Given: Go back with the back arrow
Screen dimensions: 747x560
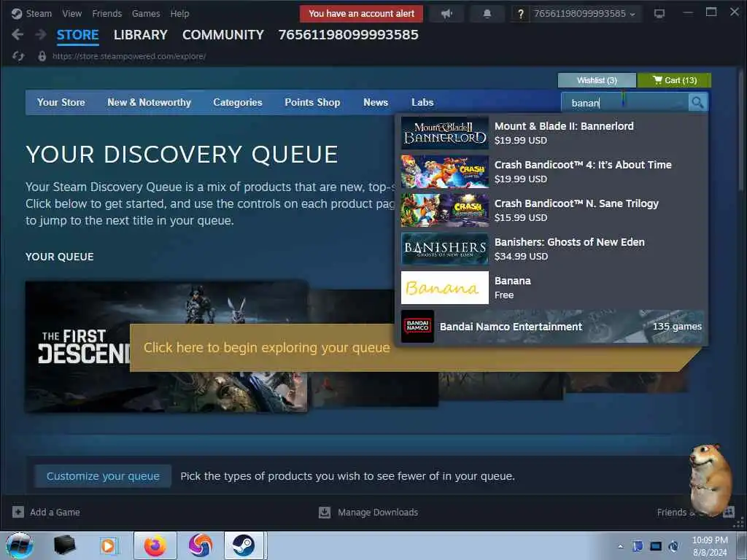Looking at the screenshot, I should tap(18, 34).
